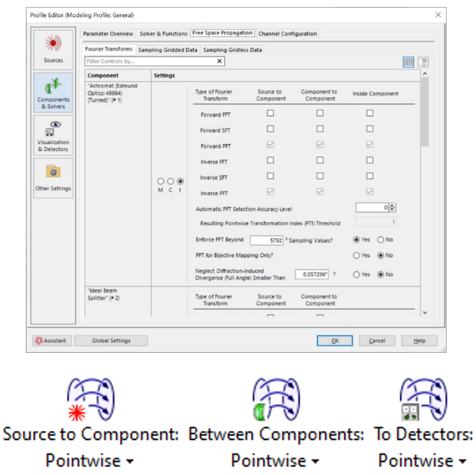Click the Filter Controls by search field
The height and width of the screenshot is (475, 476).
tap(150, 61)
